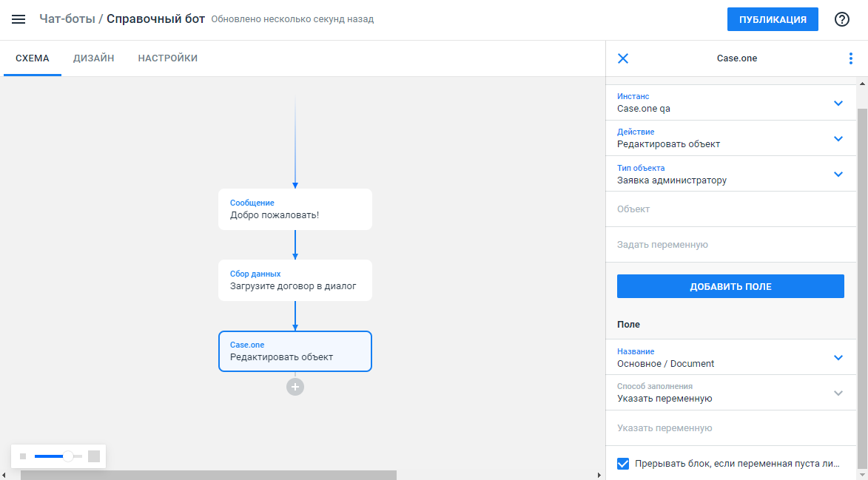Switch to the НАСТРОЙКИ tab

tap(168, 58)
